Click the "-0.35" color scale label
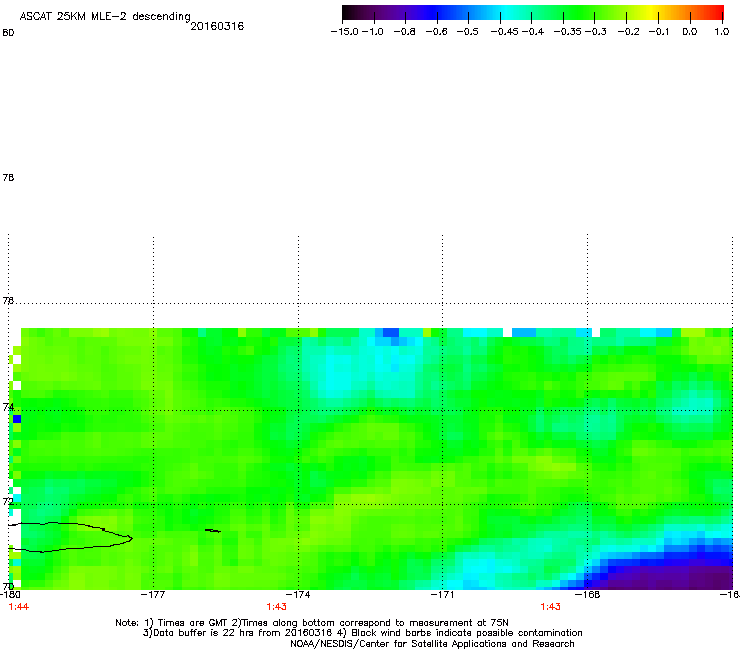 (567, 32)
